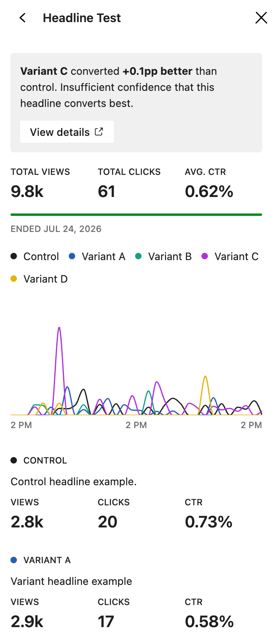Click the Control headline example text
275x644 pixels.
click(x=74, y=482)
